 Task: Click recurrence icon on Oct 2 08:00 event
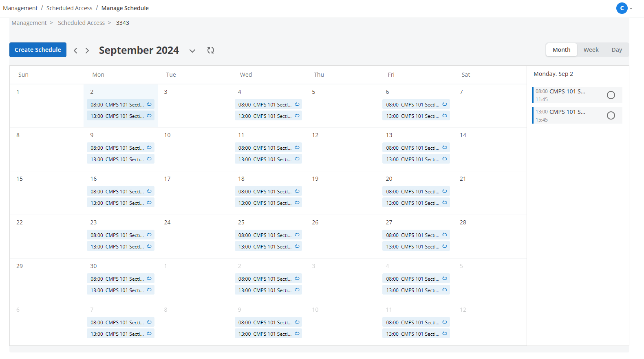coord(297,279)
